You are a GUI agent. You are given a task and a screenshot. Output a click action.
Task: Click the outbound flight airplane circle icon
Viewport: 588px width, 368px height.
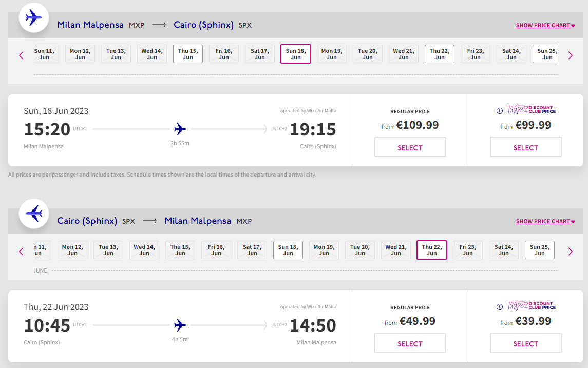34,17
